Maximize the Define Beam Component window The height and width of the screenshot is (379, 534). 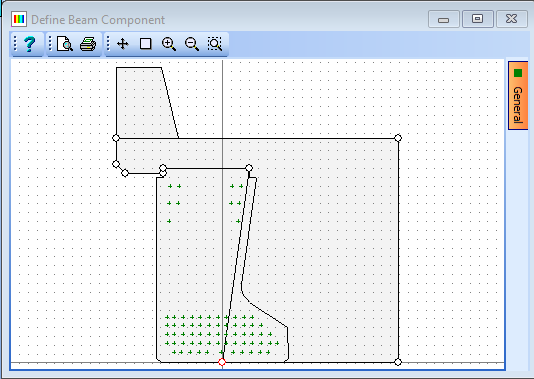pos(477,19)
